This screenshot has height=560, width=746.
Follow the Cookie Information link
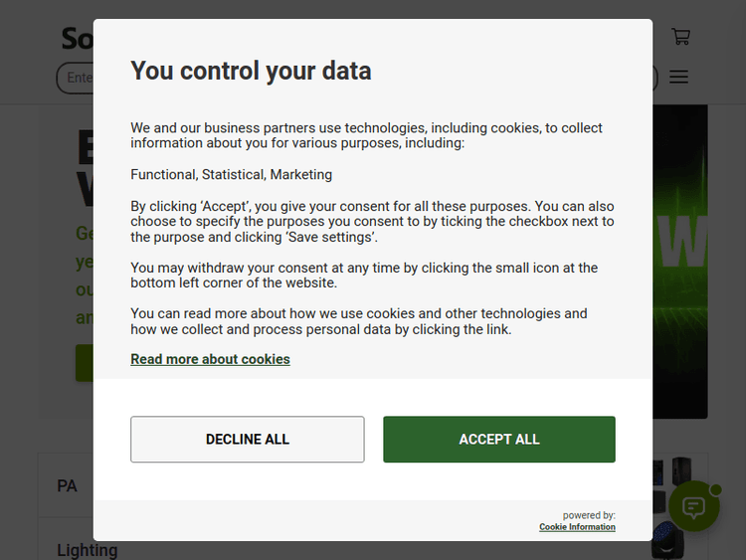click(577, 527)
